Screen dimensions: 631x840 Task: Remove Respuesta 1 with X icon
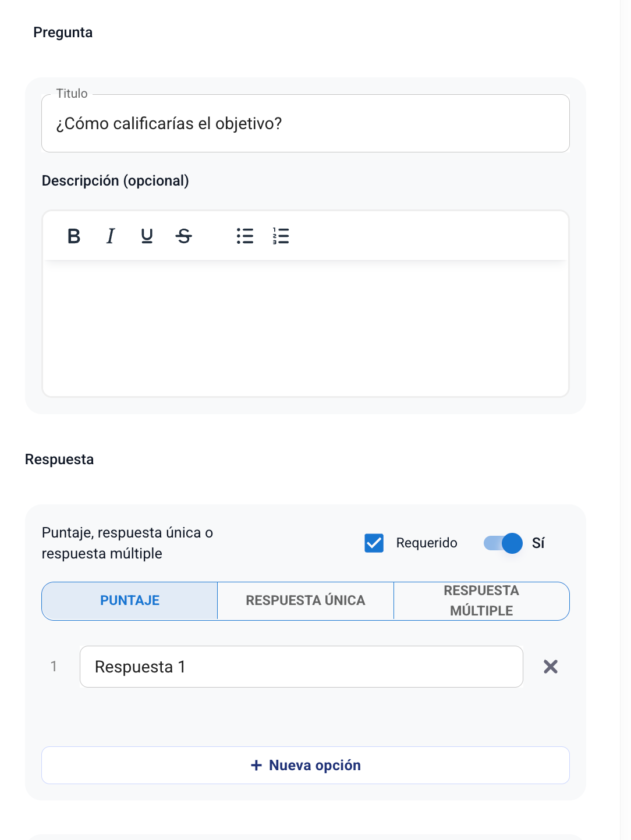pos(550,667)
